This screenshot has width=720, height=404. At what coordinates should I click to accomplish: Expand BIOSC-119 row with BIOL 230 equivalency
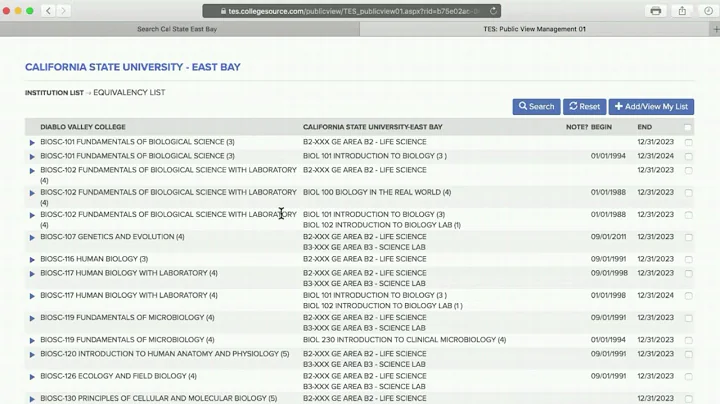32,340
